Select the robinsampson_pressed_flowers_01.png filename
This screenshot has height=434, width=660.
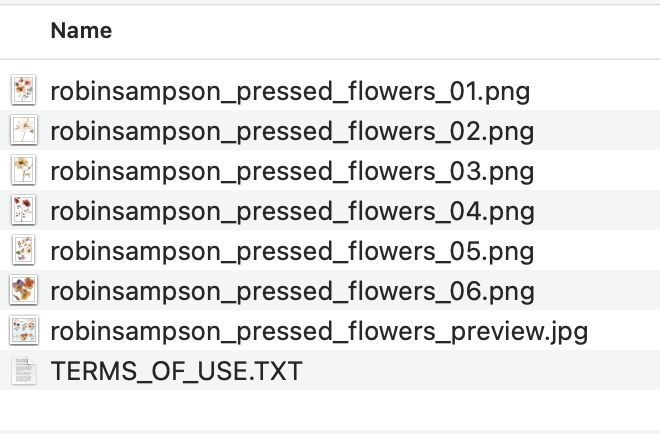[290, 92]
